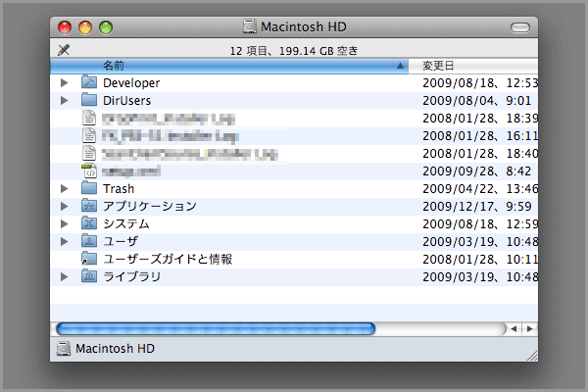Click the ライブラリ folder icon
This screenshot has height=392, width=588.
point(89,276)
